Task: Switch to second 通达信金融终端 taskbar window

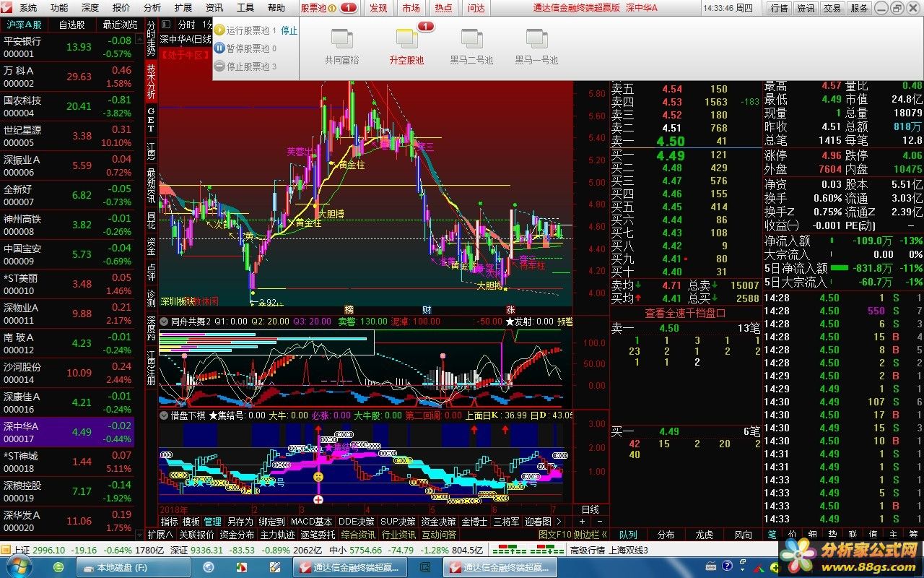Action: 501,568
